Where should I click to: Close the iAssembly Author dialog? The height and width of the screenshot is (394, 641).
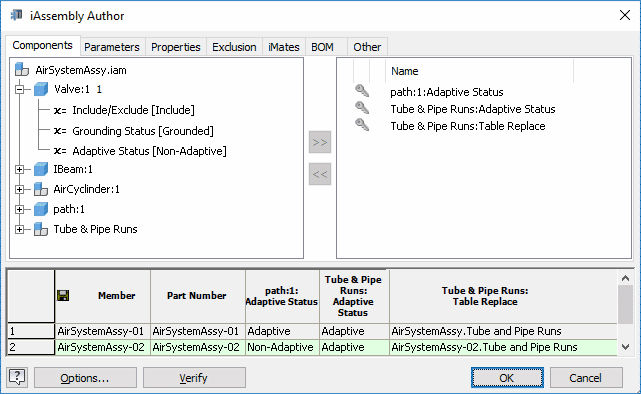pos(625,16)
